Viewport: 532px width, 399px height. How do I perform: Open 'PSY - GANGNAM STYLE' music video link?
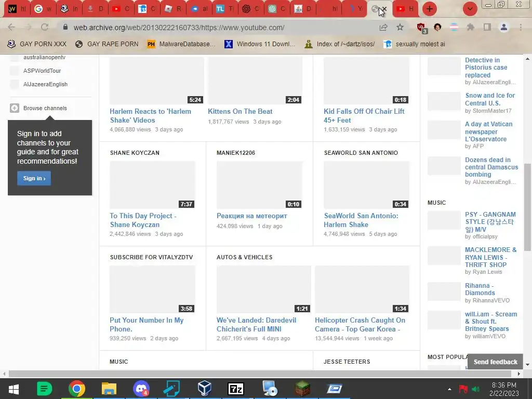pyautogui.click(x=490, y=222)
